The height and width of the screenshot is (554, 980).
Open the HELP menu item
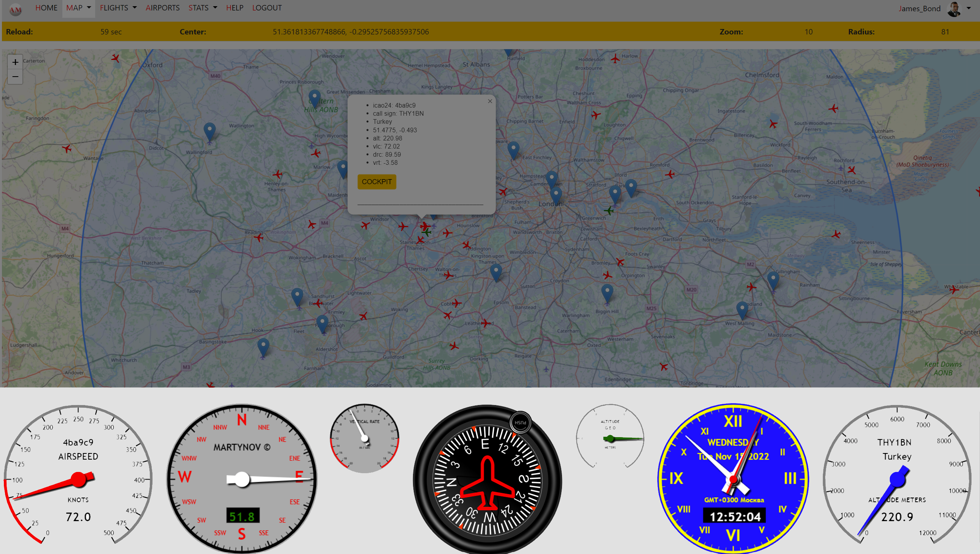235,8
